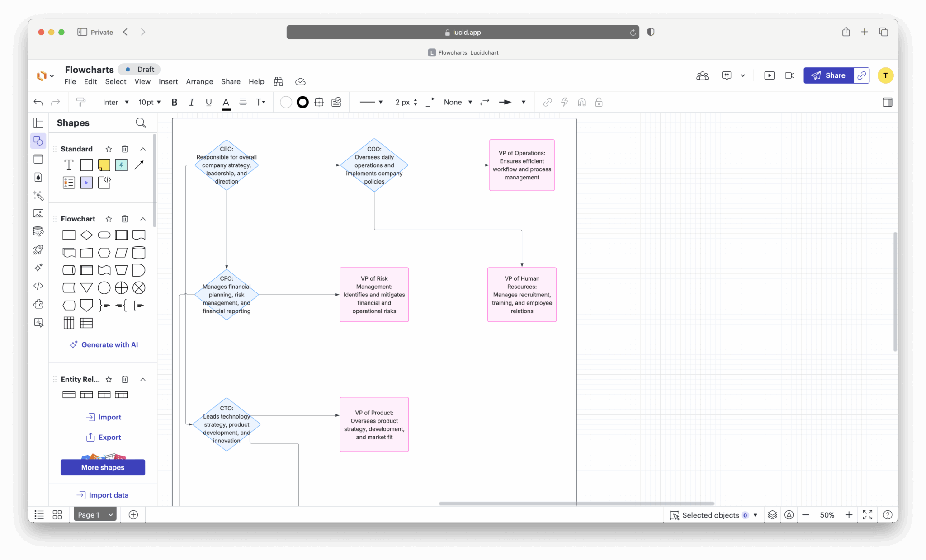Viewport: 926px width, 560px height.
Task: Click the magic wand icon in the sidebar
Action: 38,196
